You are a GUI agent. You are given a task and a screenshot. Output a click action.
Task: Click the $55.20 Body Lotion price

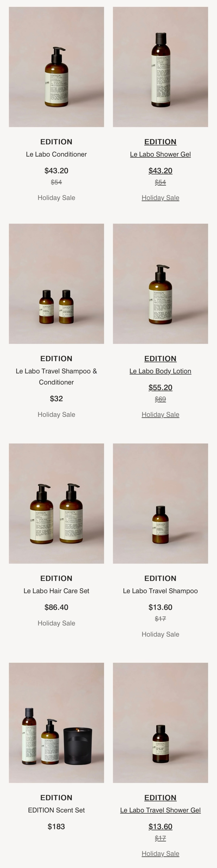(160, 387)
